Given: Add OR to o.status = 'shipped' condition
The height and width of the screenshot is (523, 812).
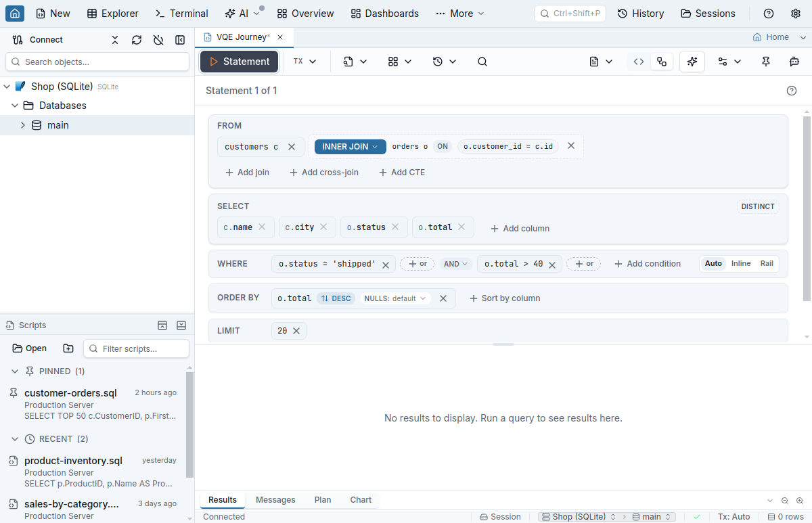Looking at the screenshot, I should click(417, 264).
